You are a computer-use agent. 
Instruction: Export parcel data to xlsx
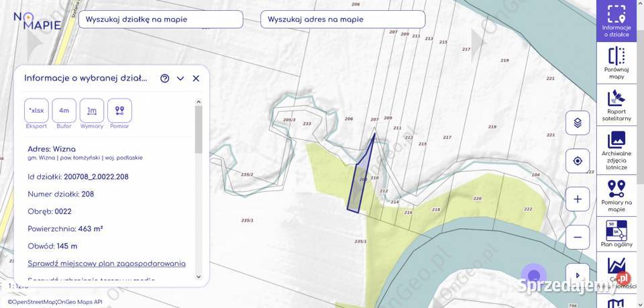point(36,111)
